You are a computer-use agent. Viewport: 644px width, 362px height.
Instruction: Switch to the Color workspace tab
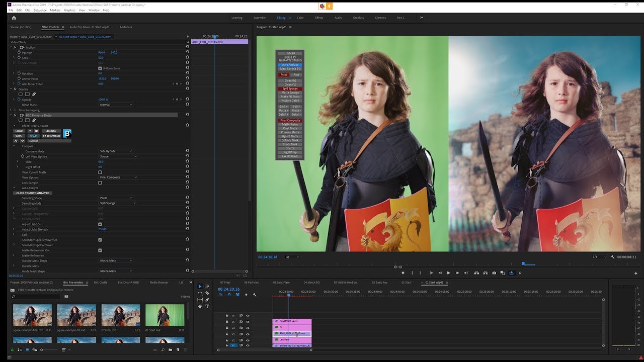300,18
